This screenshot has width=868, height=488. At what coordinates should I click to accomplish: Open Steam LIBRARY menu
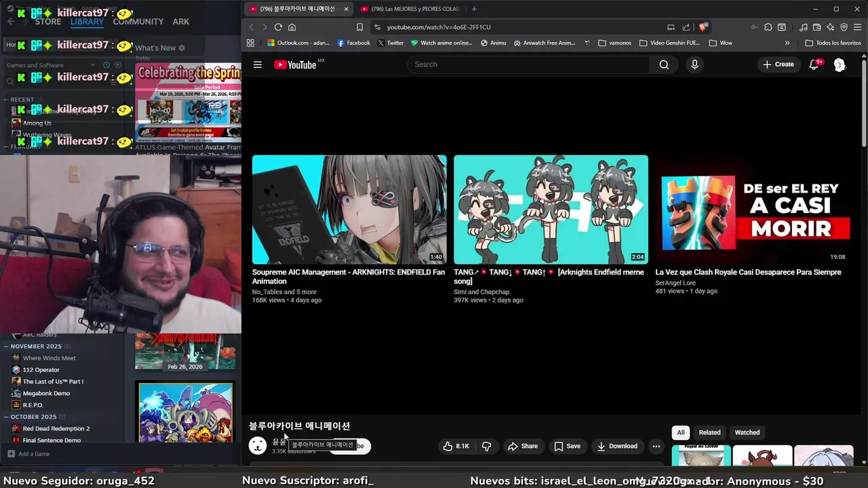87,22
